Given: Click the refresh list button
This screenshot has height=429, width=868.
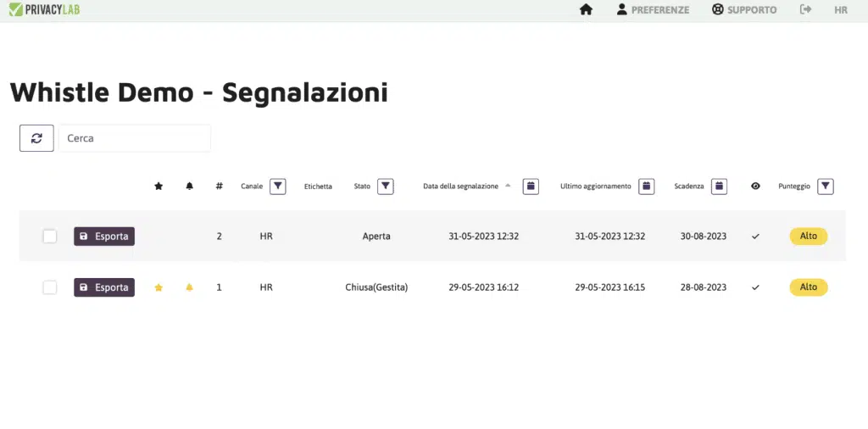Looking at the screenshot, I should tap(36, 138).
